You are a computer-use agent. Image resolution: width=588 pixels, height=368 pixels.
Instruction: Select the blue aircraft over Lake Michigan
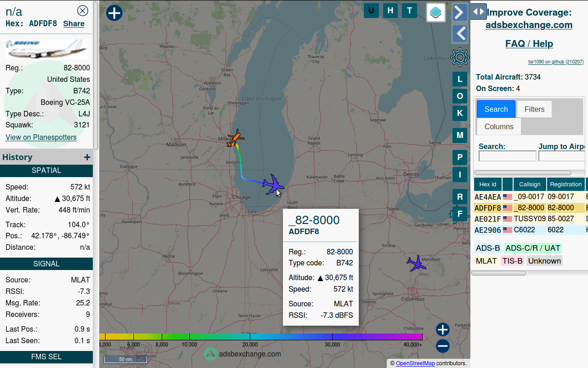273,184
